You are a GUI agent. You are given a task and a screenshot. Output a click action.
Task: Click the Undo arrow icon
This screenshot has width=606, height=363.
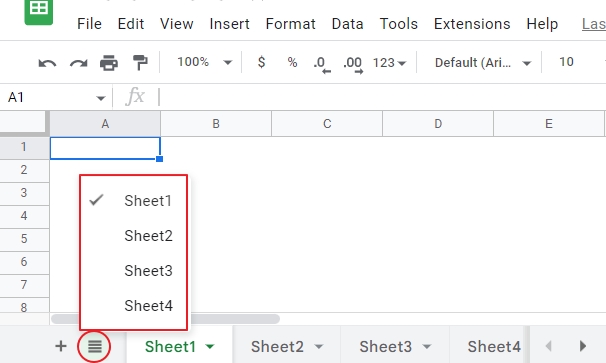point(48,63)
